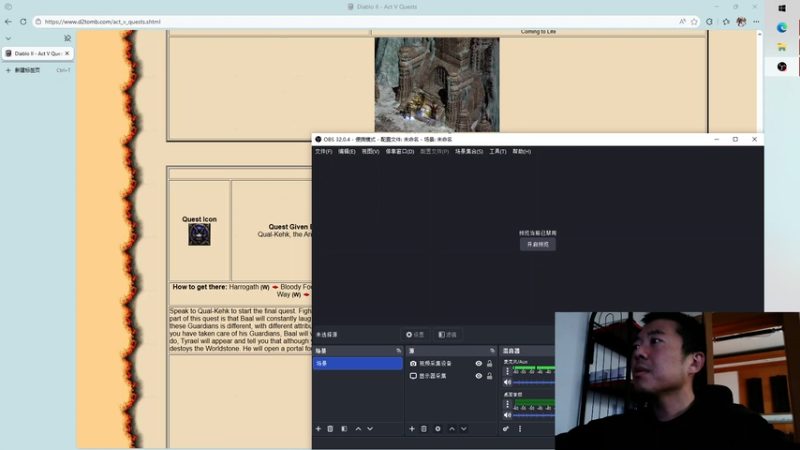
Task: Click the 开启预览 button
Action: [537, 244]
